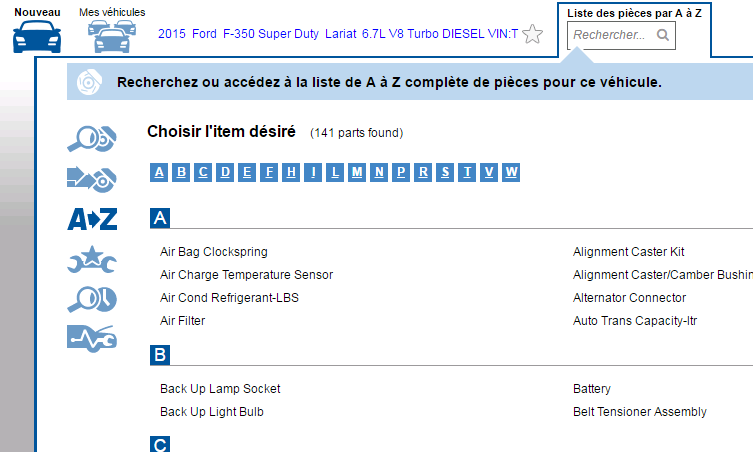Select Air Bag Clockspring from the list
Screen dimensions: 753x452
click(214, 252)
